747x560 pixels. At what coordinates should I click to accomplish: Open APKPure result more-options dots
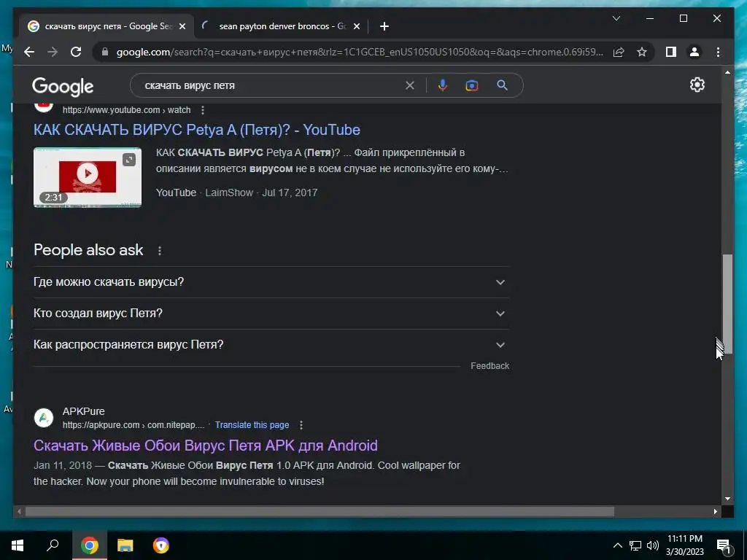coord(301,425)
